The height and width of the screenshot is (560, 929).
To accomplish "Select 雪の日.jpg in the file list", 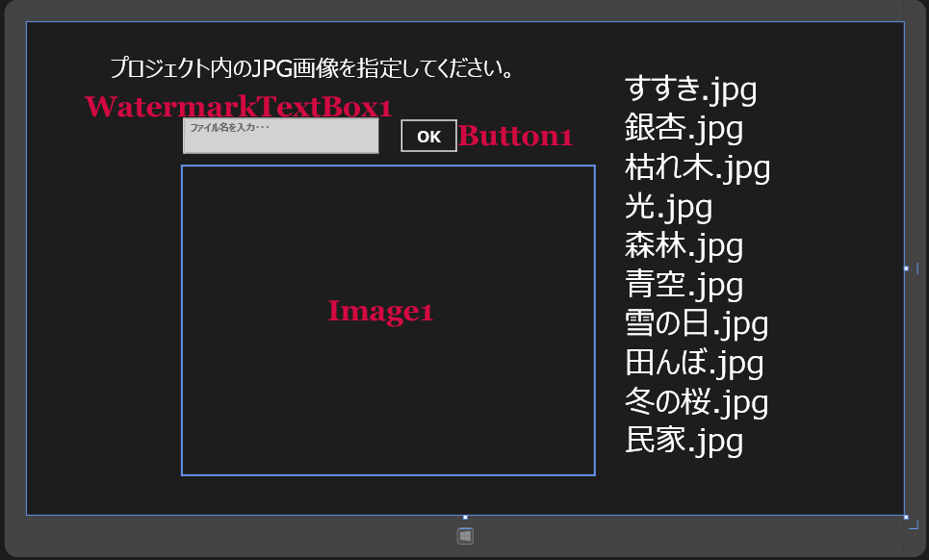I will (697, 324).
